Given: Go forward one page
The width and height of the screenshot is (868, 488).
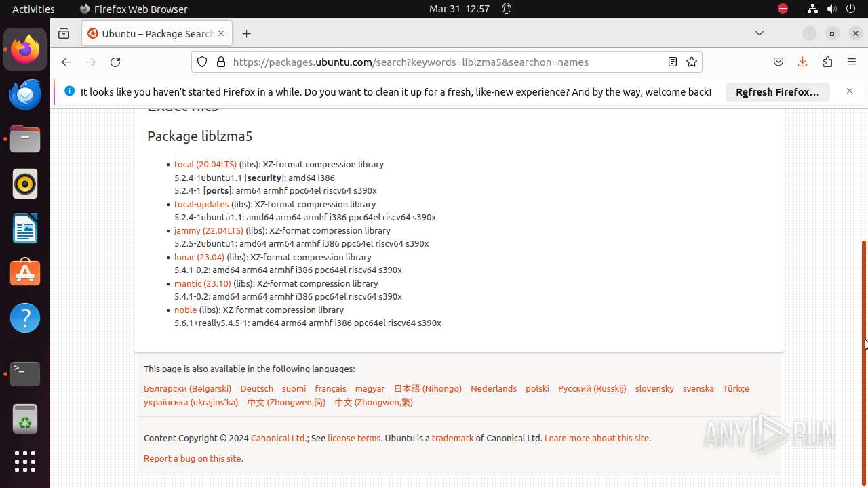Looking at the screenshot, I should click(91, 62).
